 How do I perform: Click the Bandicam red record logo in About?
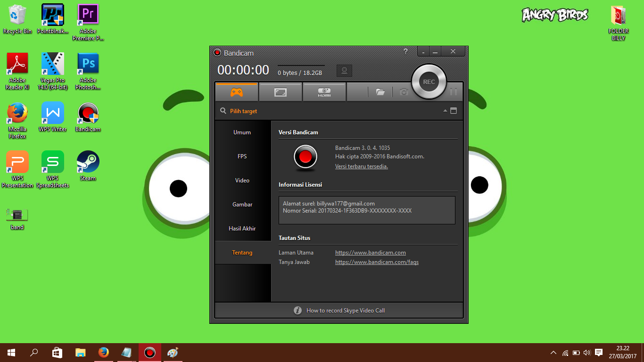pyautogui.click(x=305, y=157)
